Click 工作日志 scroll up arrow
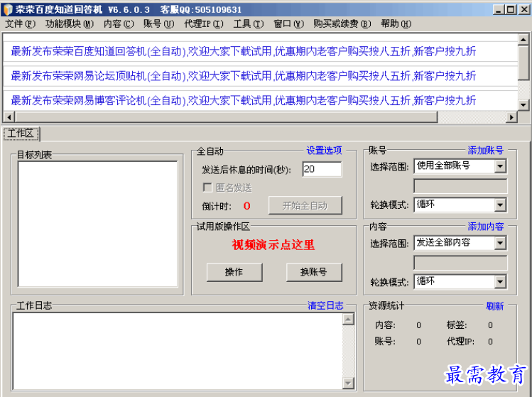 [x=348, y=319]
